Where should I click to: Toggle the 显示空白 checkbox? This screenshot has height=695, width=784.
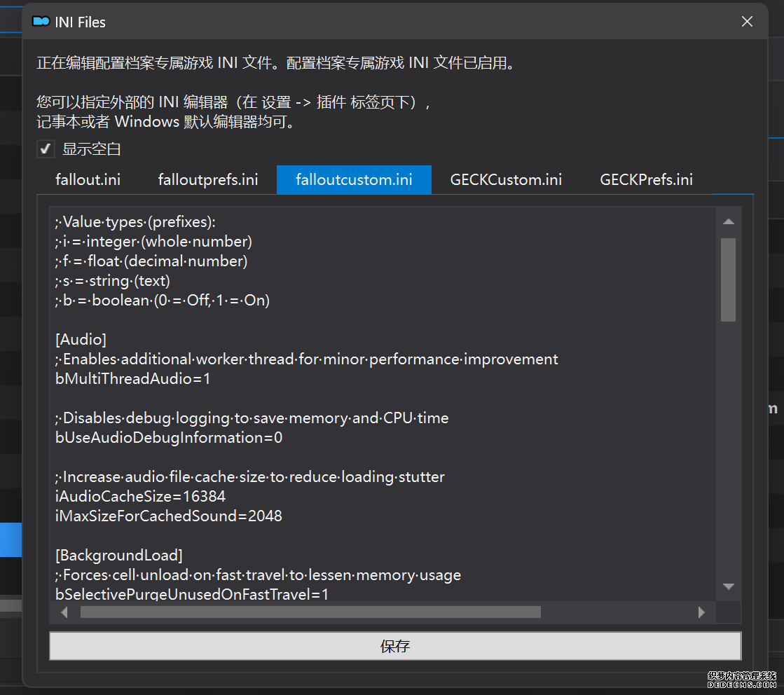[x=46, y=149]
